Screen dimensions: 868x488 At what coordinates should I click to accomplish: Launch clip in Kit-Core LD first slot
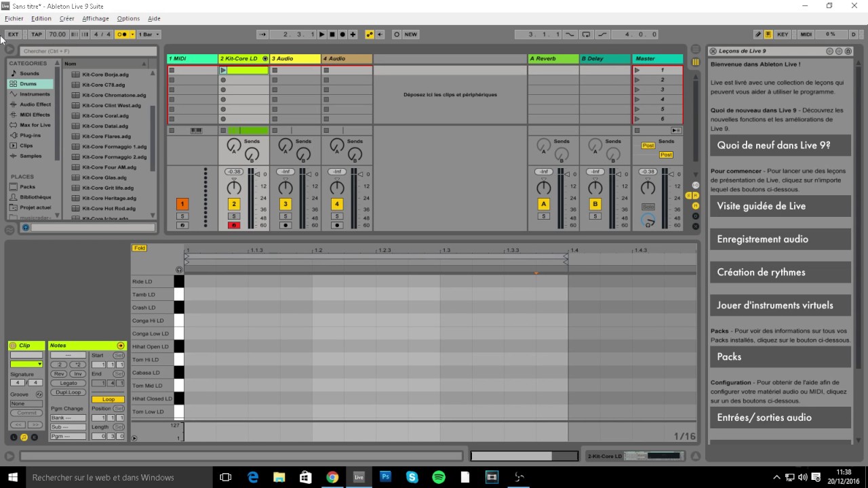(223, 70)
